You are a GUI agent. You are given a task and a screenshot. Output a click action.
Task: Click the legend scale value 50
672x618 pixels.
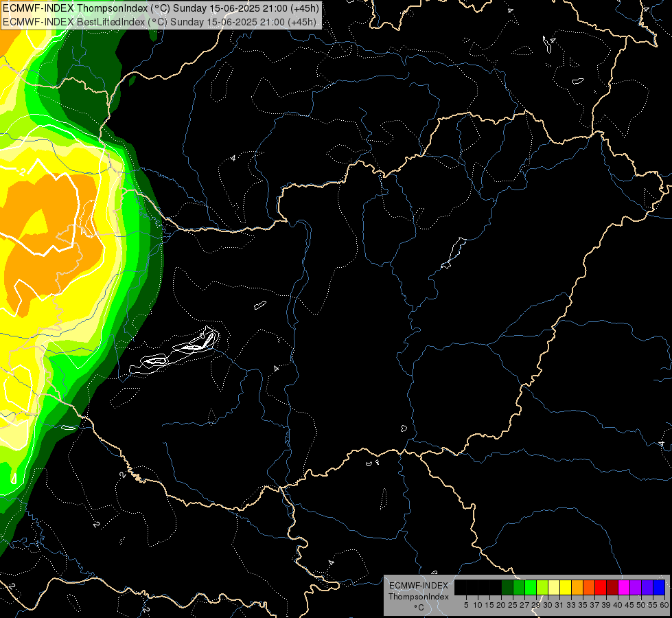point(640,605)
